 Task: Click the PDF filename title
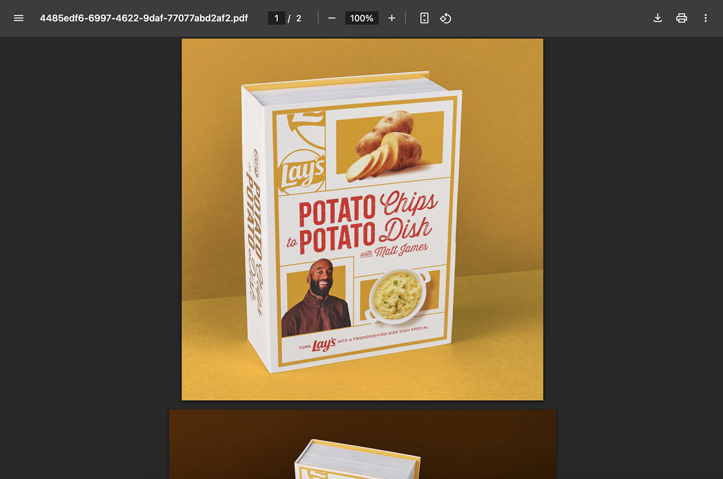(x=143, y=18)
